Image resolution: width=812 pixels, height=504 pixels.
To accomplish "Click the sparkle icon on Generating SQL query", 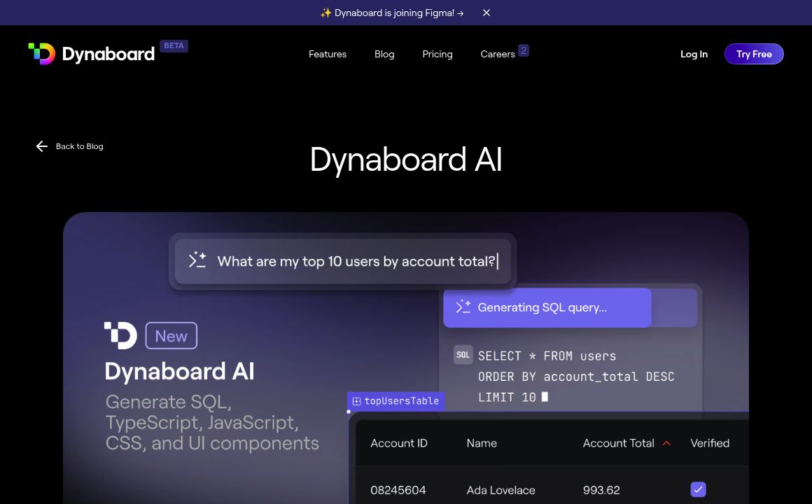I will coord(462,307).
